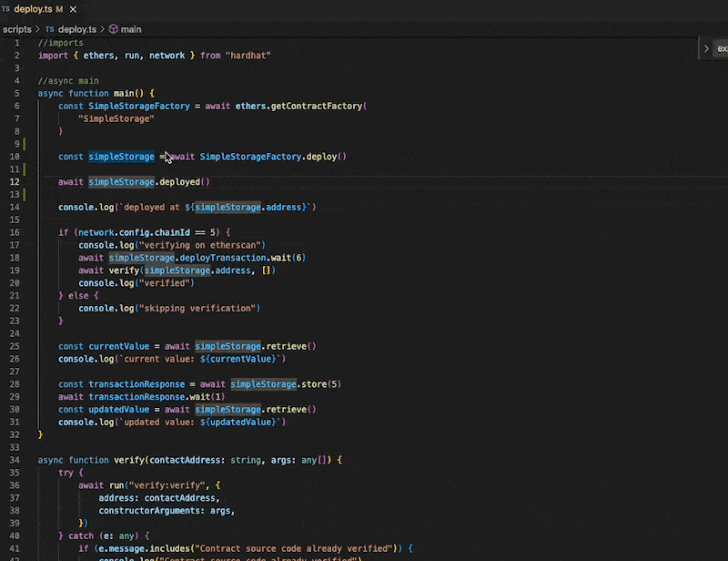The image size is (728, 561).
Task: Expand the chevron after scripts breadcrumb
Action: click(x=38, y=29)
